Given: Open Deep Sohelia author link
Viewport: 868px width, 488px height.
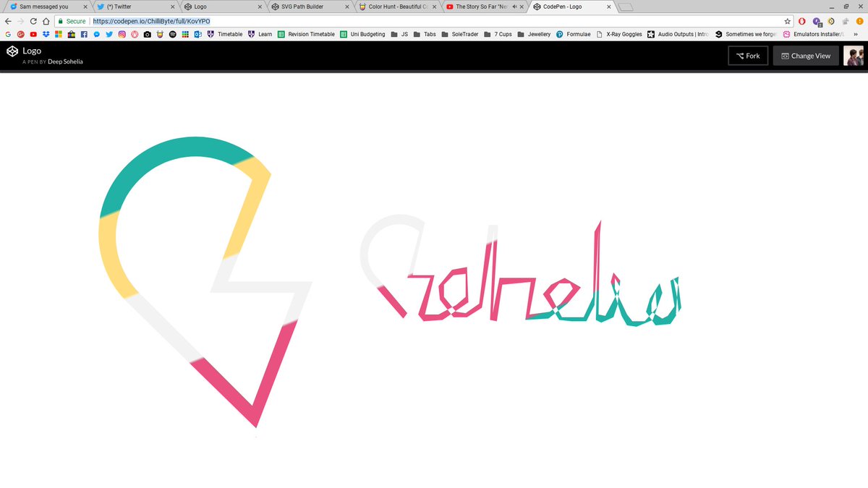Looking at the screenshot, I should (x=65, y=61).
